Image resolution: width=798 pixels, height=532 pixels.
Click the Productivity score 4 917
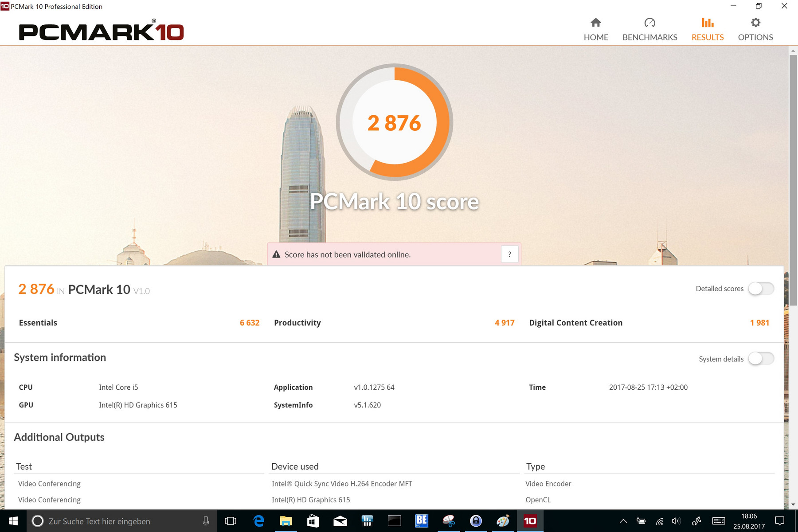pyautogui.click(x=505, y=323)
